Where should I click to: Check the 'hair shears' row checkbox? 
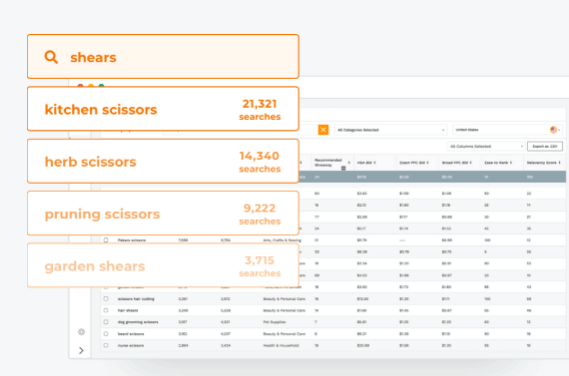106,310
